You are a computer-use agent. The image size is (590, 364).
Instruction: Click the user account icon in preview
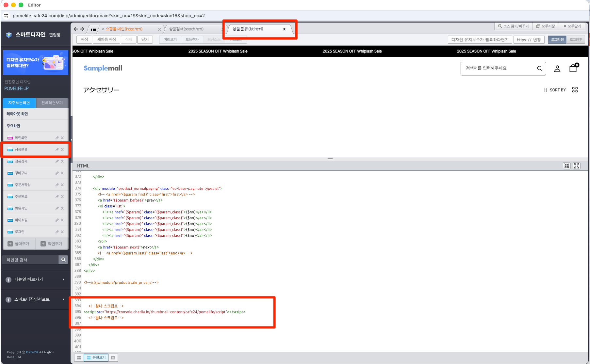pyautogui.click(x=557, y=69)
